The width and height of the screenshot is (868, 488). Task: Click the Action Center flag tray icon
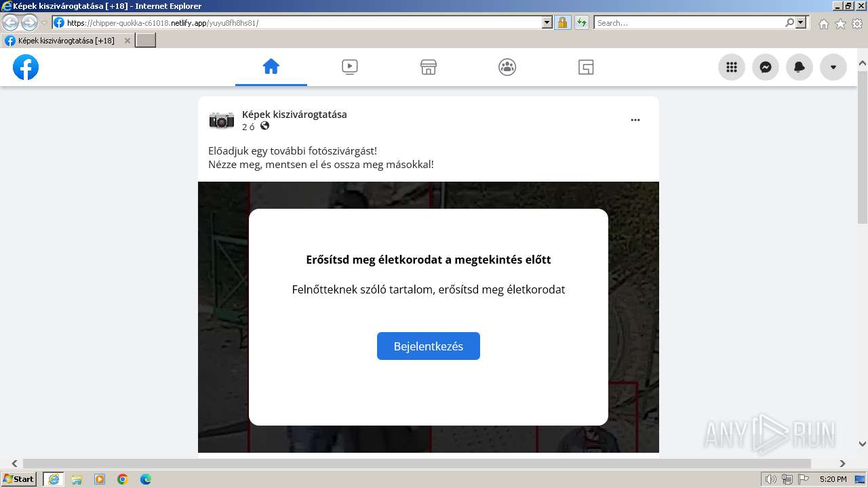pyautogui.click(x=804, y=479)
